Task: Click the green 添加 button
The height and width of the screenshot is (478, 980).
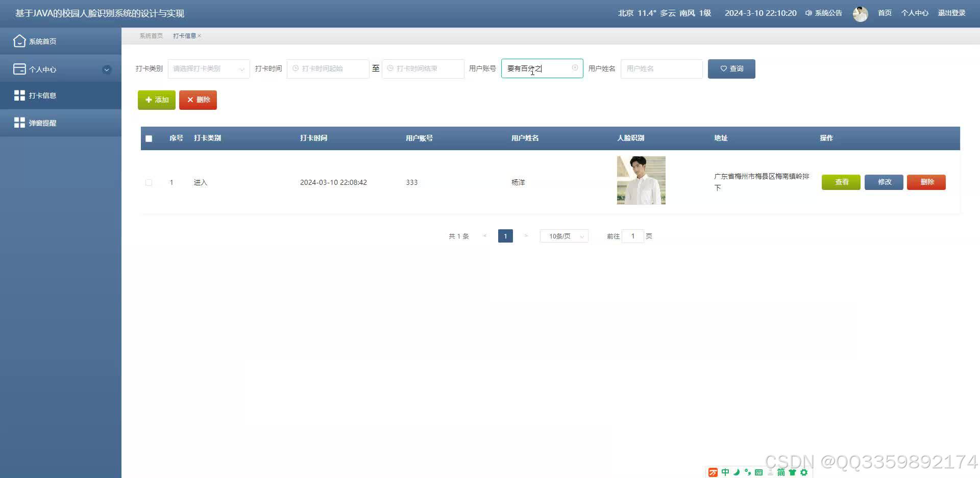Action: [x=157, y=100]
